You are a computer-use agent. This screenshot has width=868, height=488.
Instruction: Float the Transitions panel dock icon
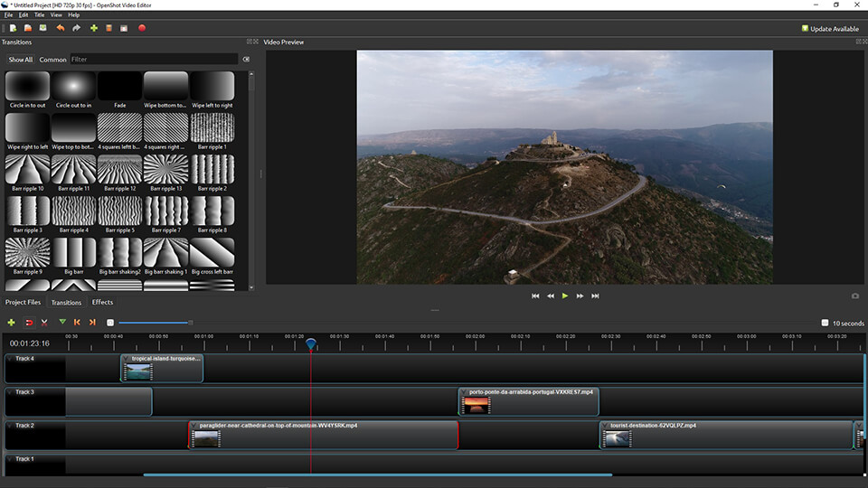250,42
